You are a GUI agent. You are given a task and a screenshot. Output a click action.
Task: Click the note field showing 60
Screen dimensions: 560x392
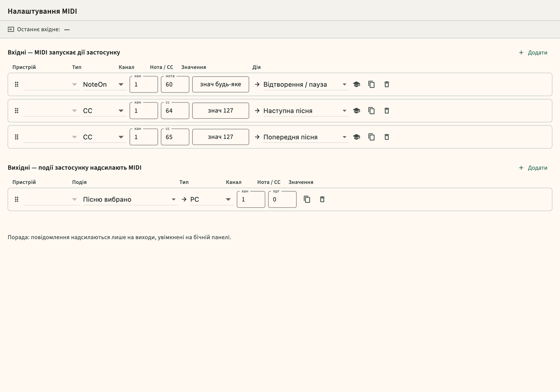click(x=175, y=84)
